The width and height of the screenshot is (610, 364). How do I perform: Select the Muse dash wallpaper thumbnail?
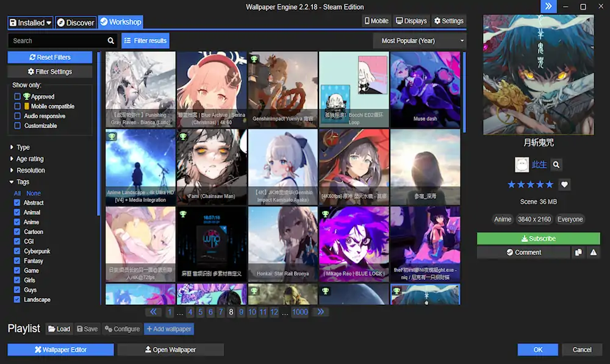[x=425, y=90]
